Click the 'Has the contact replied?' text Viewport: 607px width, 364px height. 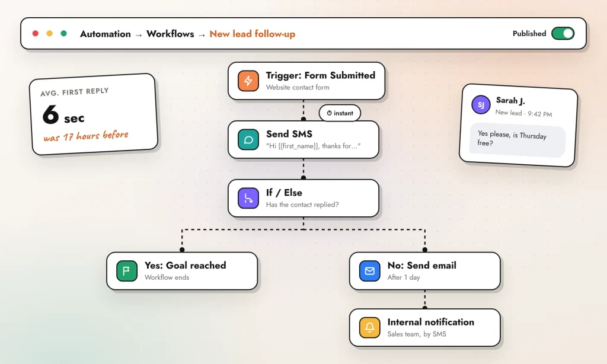click(x=302, y=205)
